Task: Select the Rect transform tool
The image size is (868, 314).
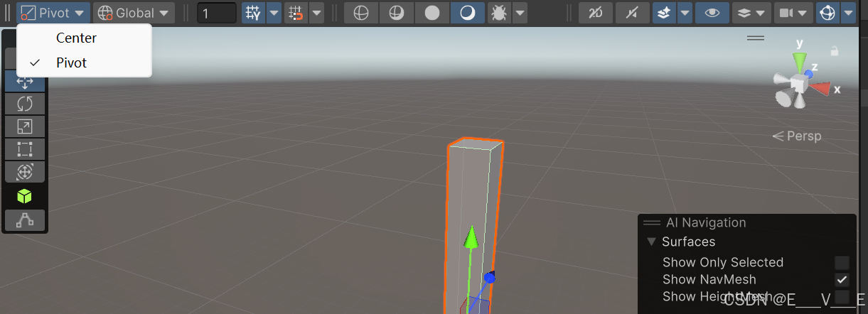Action: click(x=25, y=149)
